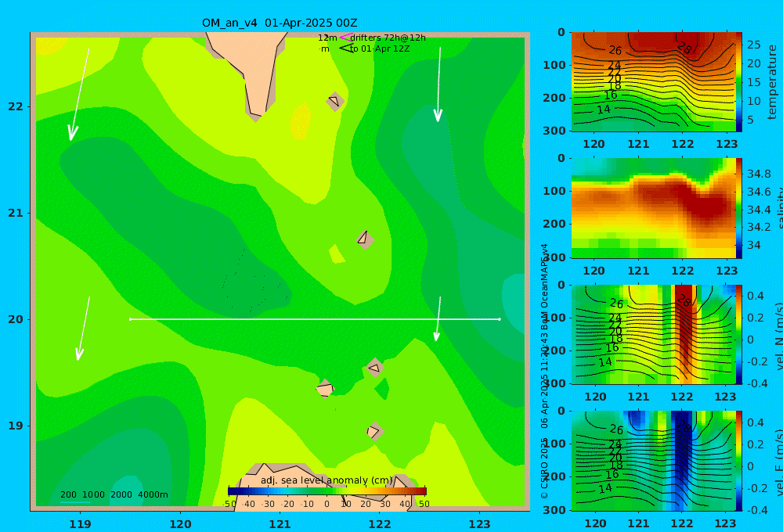Open the northward velocity section plot
Screen dimensions: 783x532
pos(653,334)
